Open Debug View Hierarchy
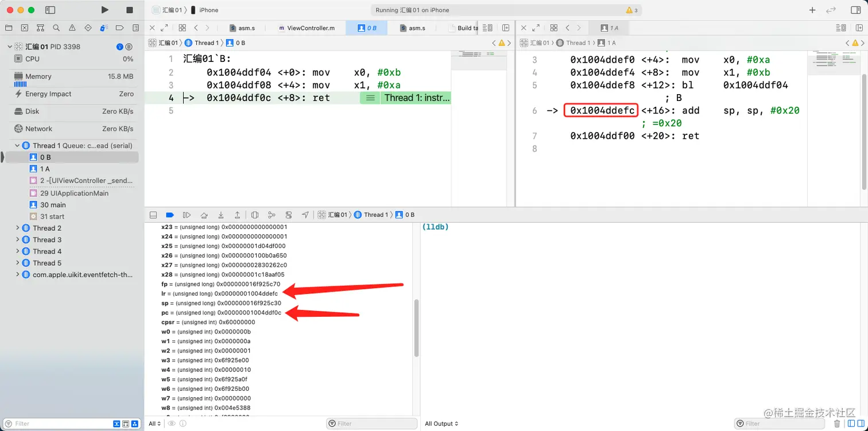 click(255, 215)
